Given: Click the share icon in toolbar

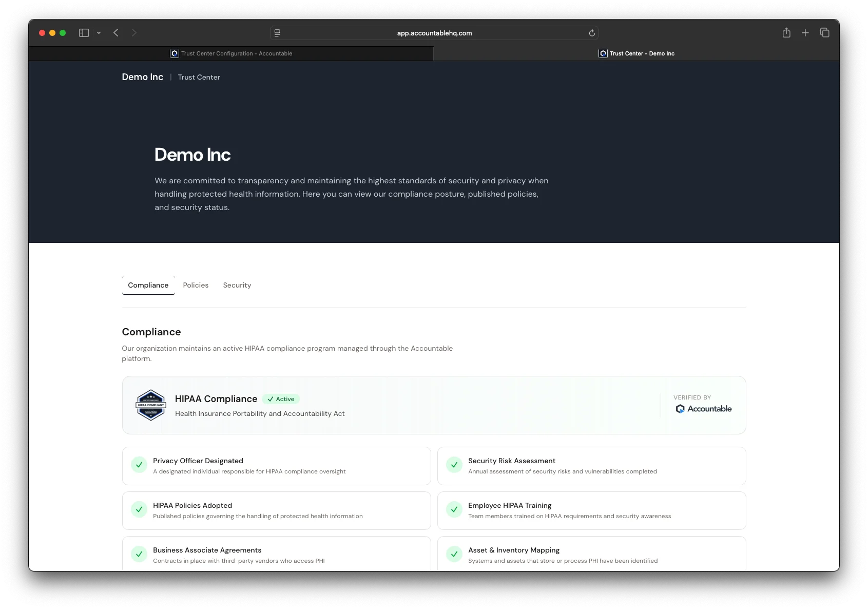Looking at the screenshot, I should pos(786,32).
